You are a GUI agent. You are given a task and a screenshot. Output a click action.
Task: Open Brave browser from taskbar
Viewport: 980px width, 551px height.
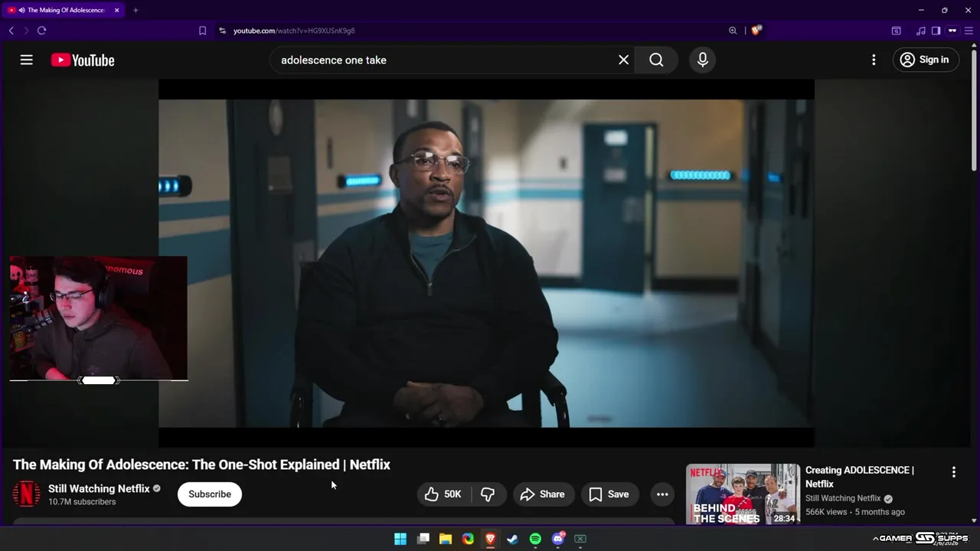tap(491, 539)
